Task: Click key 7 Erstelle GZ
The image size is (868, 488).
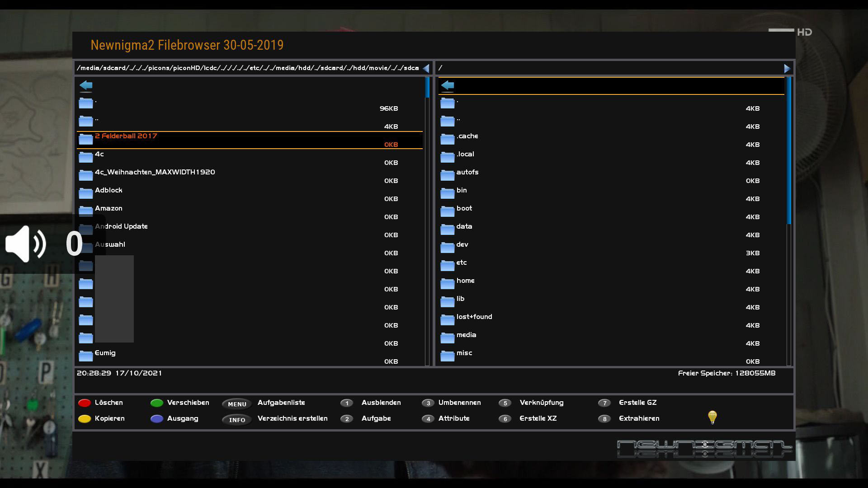Action: (604, 403)
